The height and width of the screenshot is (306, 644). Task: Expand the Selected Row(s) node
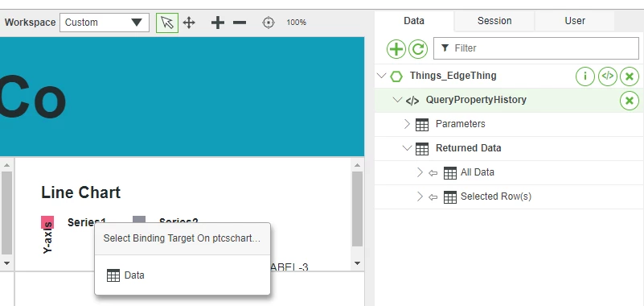[x=420, y=196]
